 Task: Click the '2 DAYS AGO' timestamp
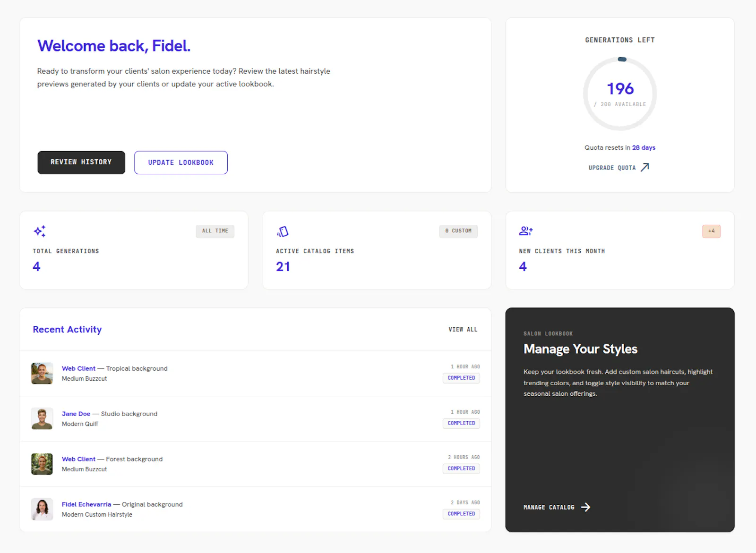pyautogui.click(x=465, y=502)
